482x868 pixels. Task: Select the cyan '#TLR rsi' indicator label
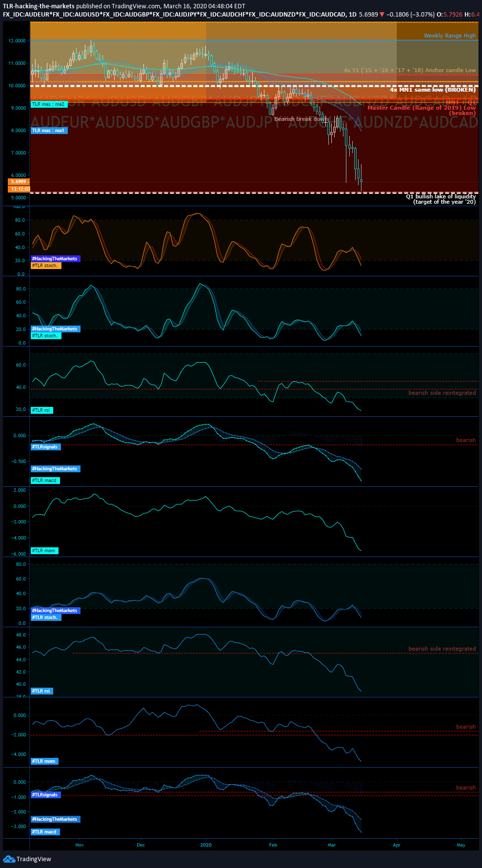(41, 410)
